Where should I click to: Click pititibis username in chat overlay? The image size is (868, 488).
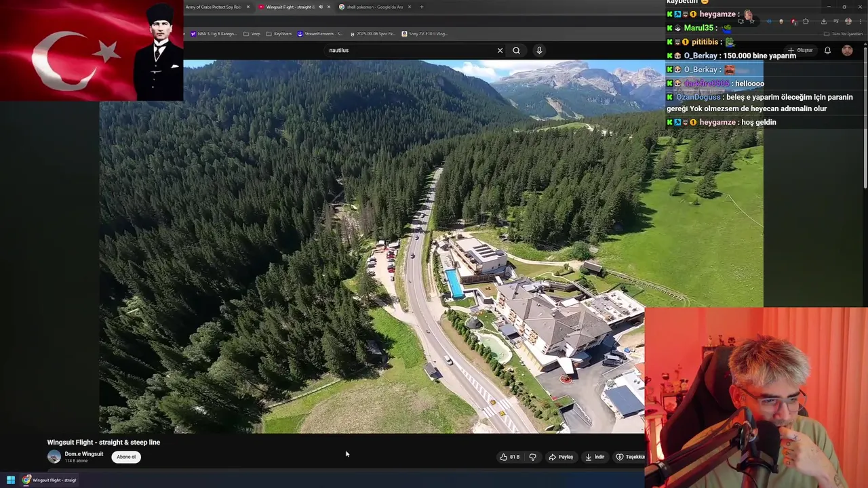pyautogui.click(x=705, y=41)
